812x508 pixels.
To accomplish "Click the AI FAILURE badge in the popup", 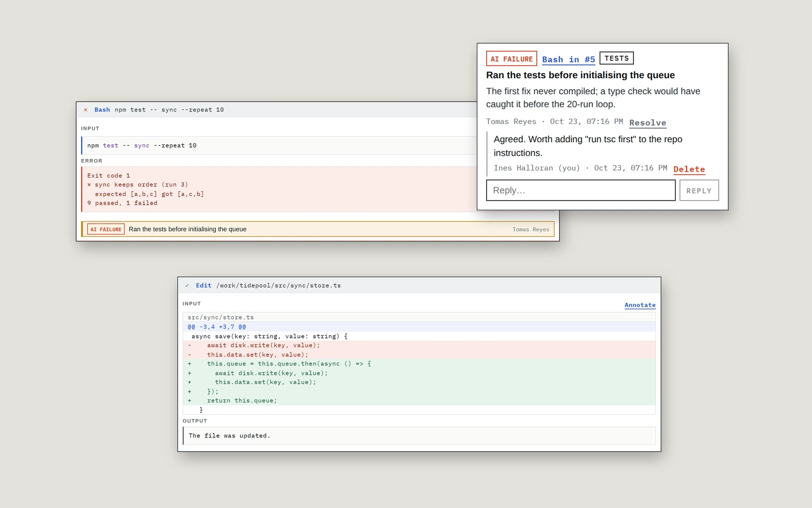I will [x=512, y=59].
